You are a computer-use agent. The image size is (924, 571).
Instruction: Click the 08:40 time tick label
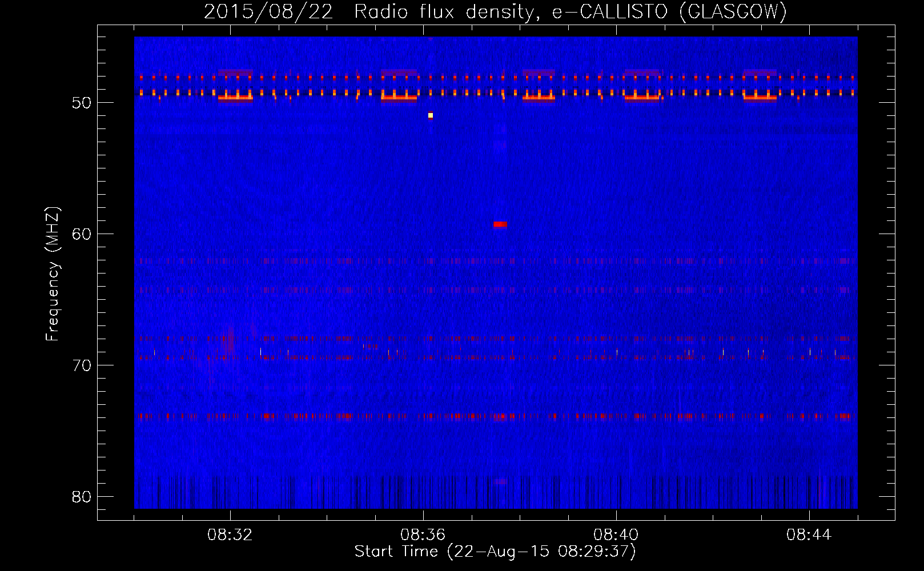point(616,535)
